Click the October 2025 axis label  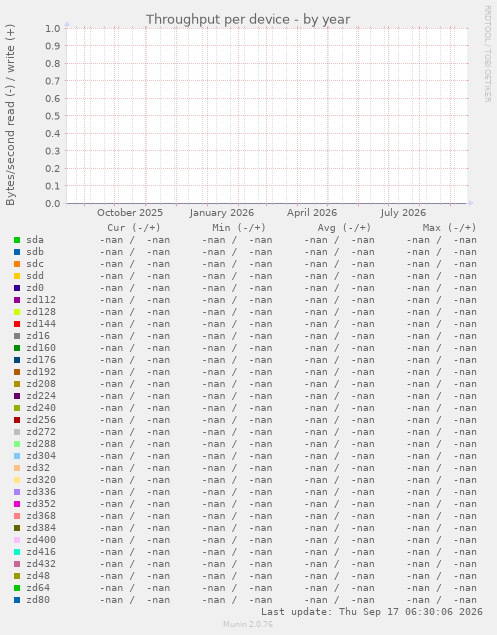click(x=130, y=213)
